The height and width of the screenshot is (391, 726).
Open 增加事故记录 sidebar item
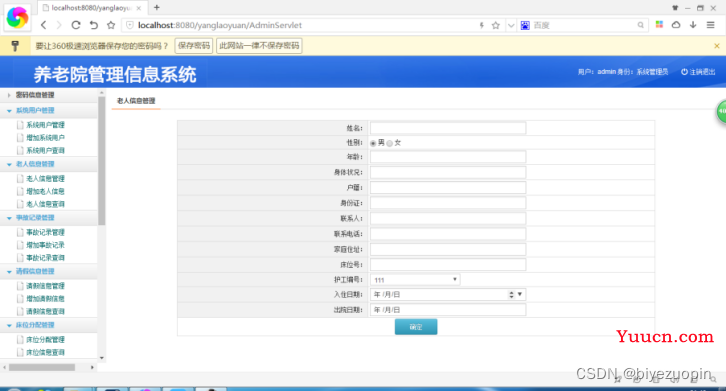[45, 245]
